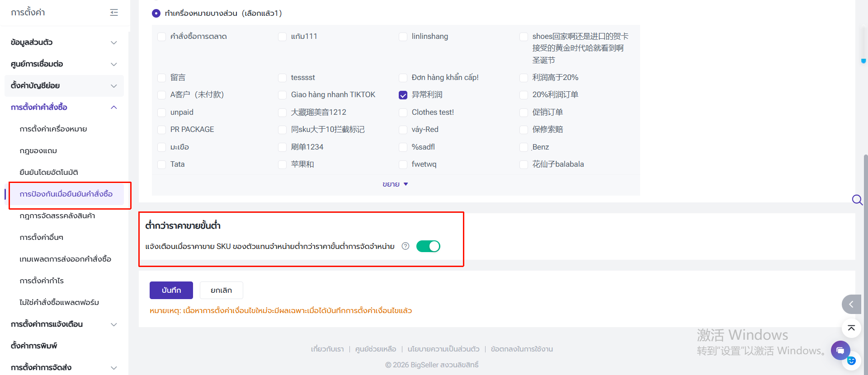Expand ข้อมูลส่วนตัว section
Image resolution: width=868 pixels, height=375 pixels.
pyautogui.click(x=64, y=42)
